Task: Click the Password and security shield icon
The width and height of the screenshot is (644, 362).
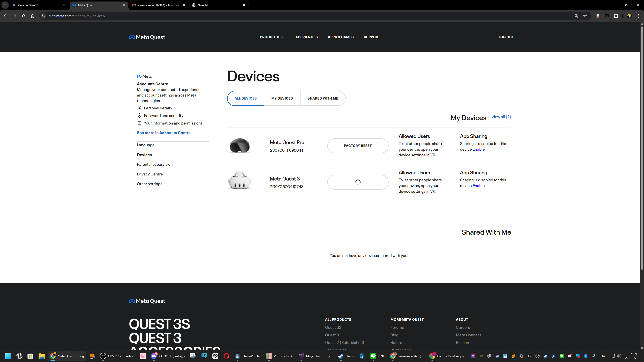Action: (140, 115)
